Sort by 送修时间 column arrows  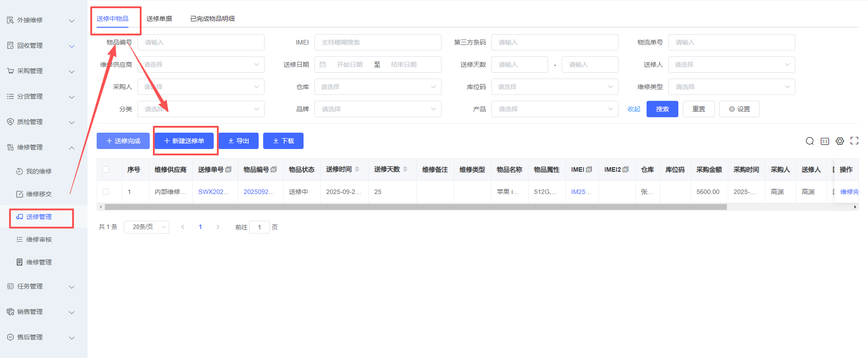(357, 169)
